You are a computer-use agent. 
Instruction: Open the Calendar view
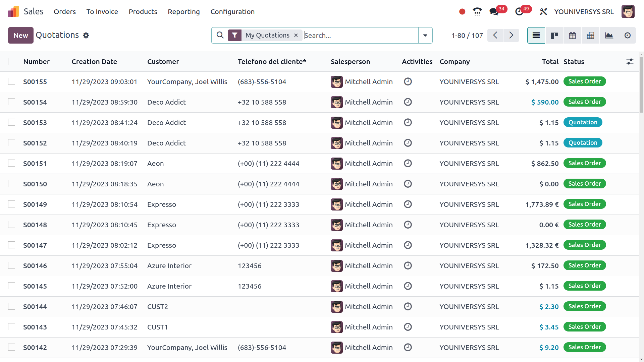[x=572, y=35]
